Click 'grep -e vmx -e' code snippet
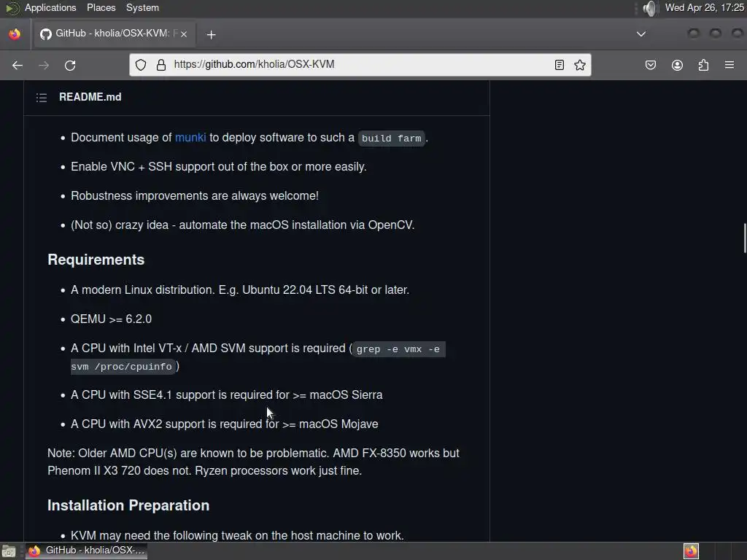Image resolution: width=747 pixels, height=560 pixels. pyautogui.click(x=398, y=349)
